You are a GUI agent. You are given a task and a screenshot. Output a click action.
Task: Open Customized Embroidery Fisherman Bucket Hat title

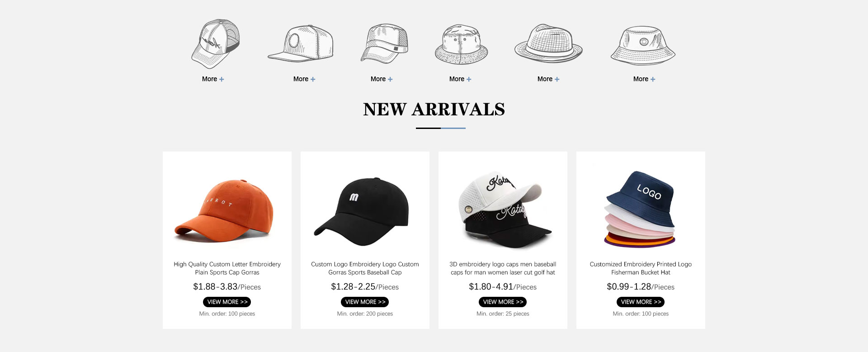[641, 268]
